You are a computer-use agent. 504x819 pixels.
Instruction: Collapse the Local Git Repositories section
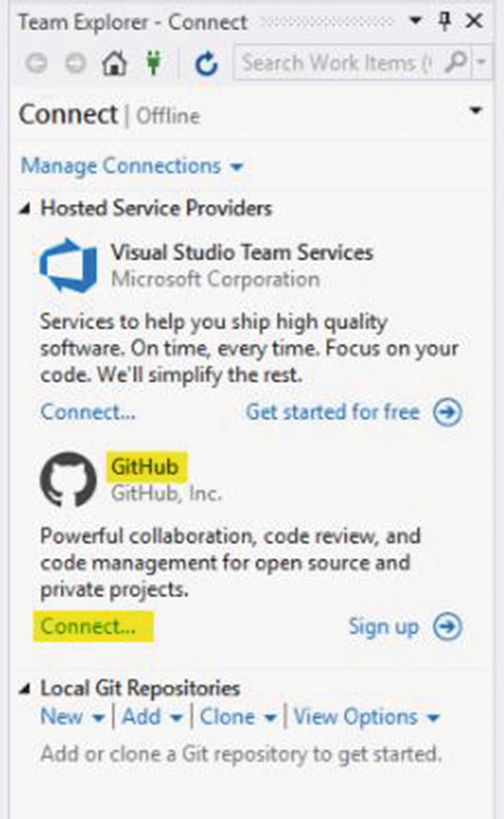[x=25, y=689]
